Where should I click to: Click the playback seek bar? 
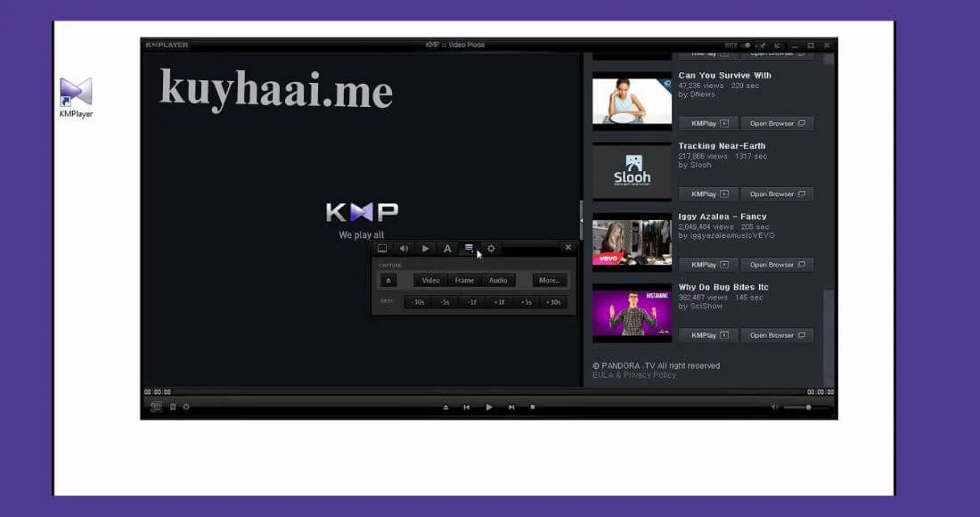tap(489, 392)
